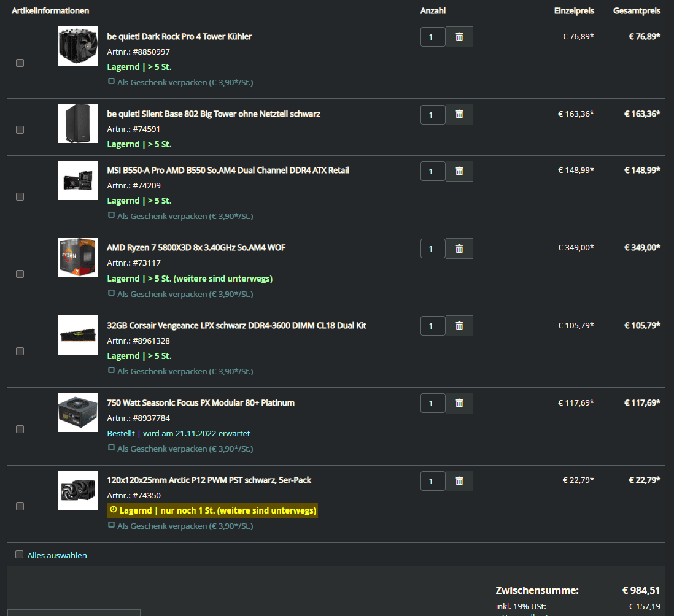Enable gift wrapping for Ryzen 7 5800X3D

click(111, 293)
